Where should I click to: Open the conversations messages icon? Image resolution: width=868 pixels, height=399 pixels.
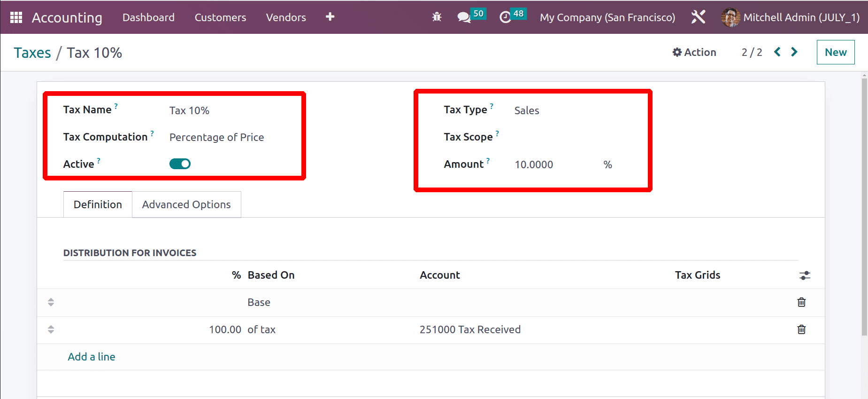click(x=464, y=17)
